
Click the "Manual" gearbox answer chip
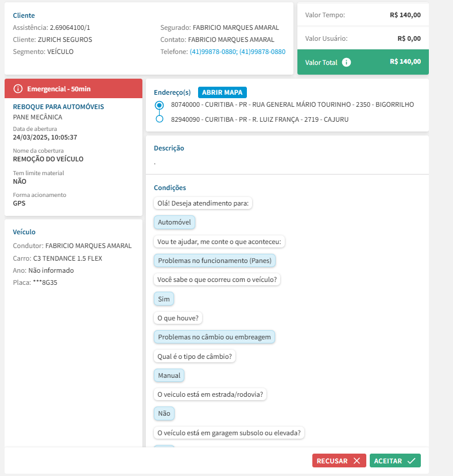pos(169,376)
